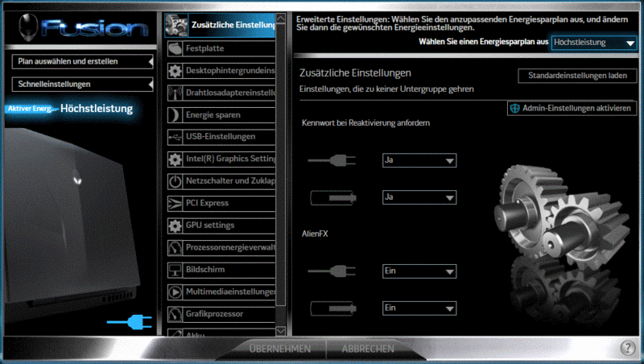The width and height of the screenshot is (644, 364).
Task: Click the Intel(R) Graphics Settings gear icon
Action: (175, 159)
